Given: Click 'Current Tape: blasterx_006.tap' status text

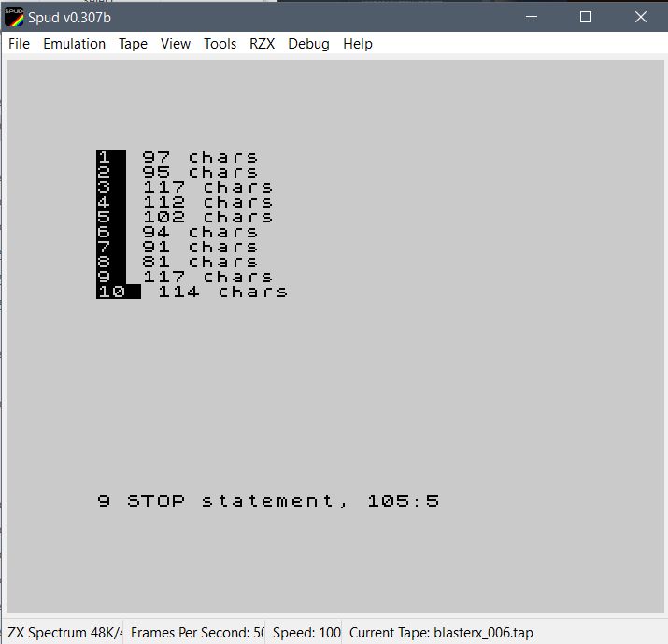Looking at the screenshot, I should point(441,633).
